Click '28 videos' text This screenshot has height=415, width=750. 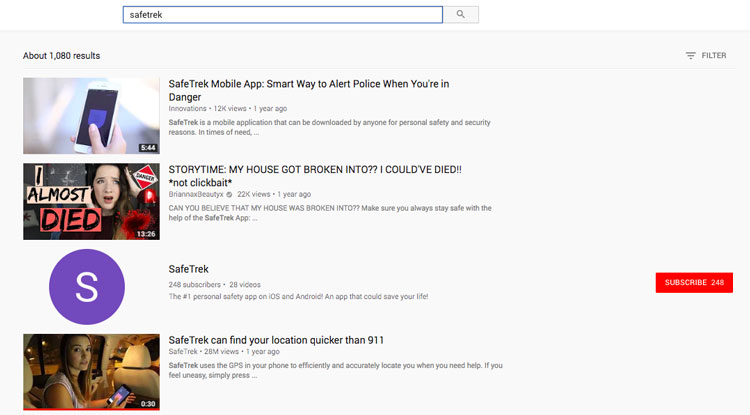pyautogui.click(x=245, y=284)
